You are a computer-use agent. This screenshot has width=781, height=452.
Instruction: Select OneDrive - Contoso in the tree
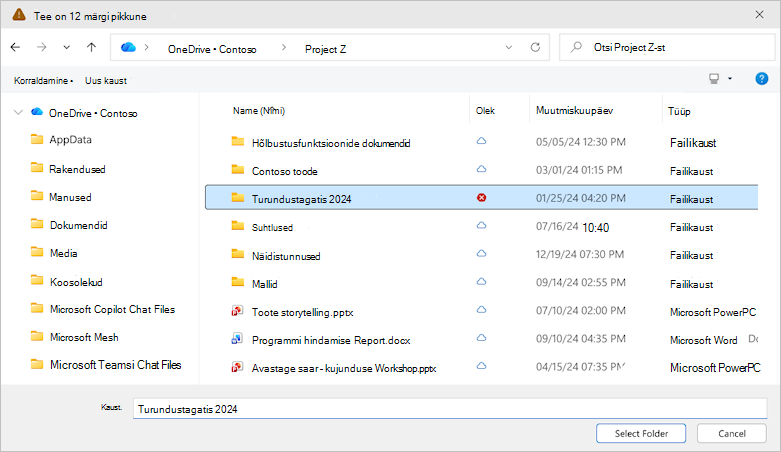pyautogui.click(x=93, y=113)
